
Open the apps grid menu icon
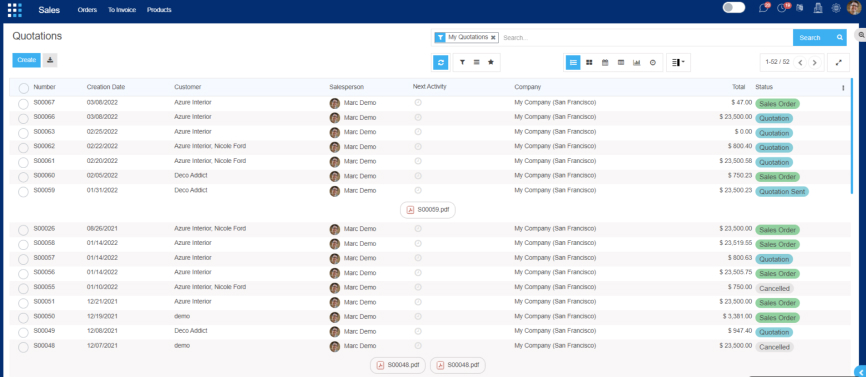pos(15,10)
